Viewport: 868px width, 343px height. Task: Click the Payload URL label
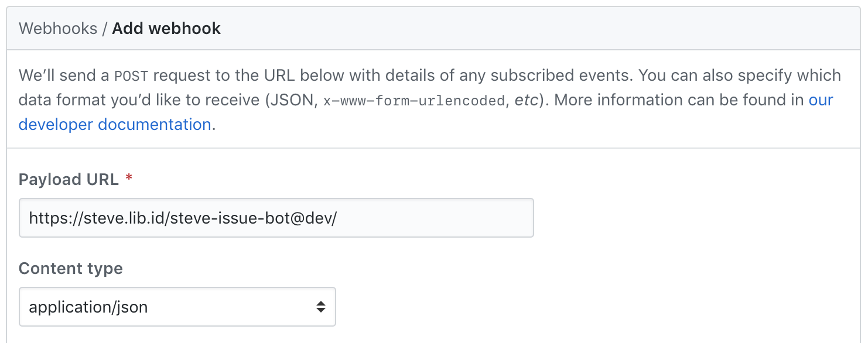69,180
